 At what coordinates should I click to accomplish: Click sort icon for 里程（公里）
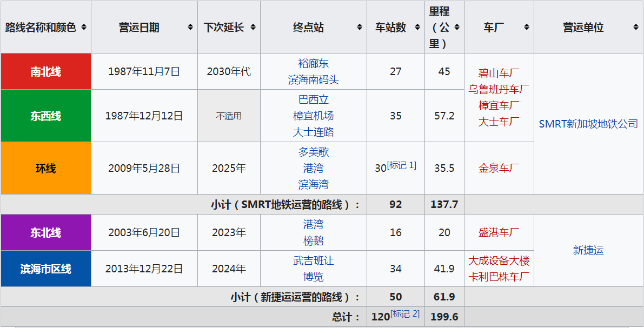coord(457,28)
